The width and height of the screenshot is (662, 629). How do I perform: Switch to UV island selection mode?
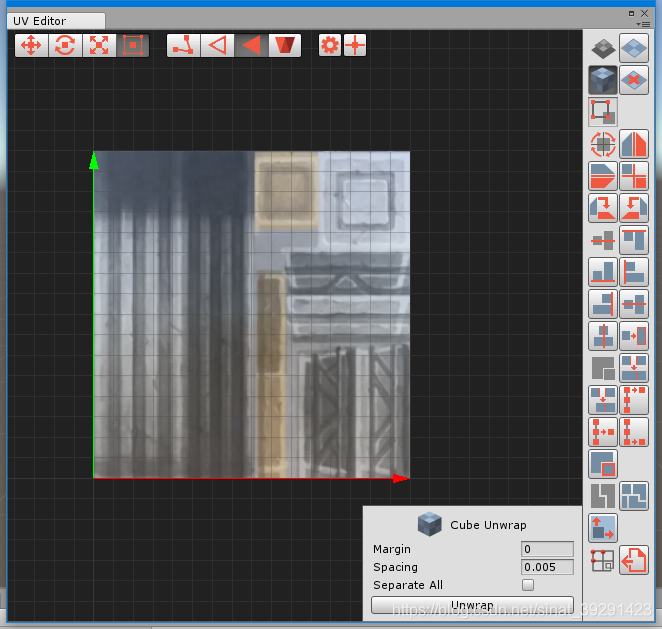click(x=285, y=45)
